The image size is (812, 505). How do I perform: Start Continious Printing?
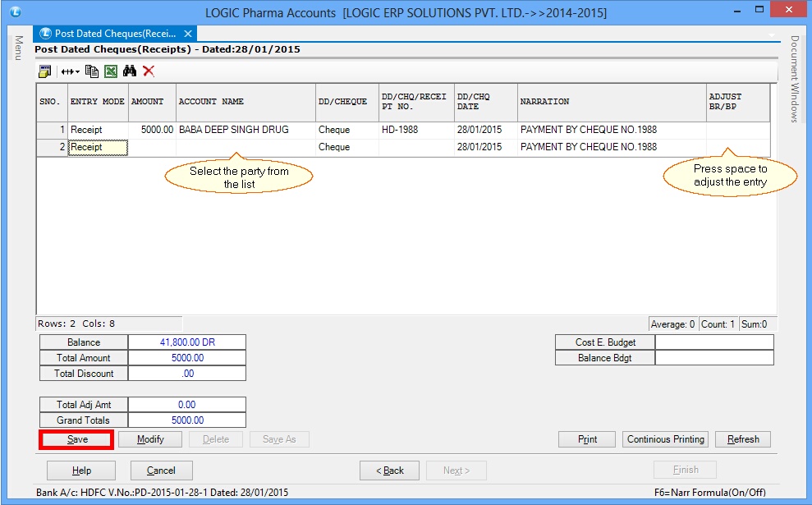[x=665, y=439]
